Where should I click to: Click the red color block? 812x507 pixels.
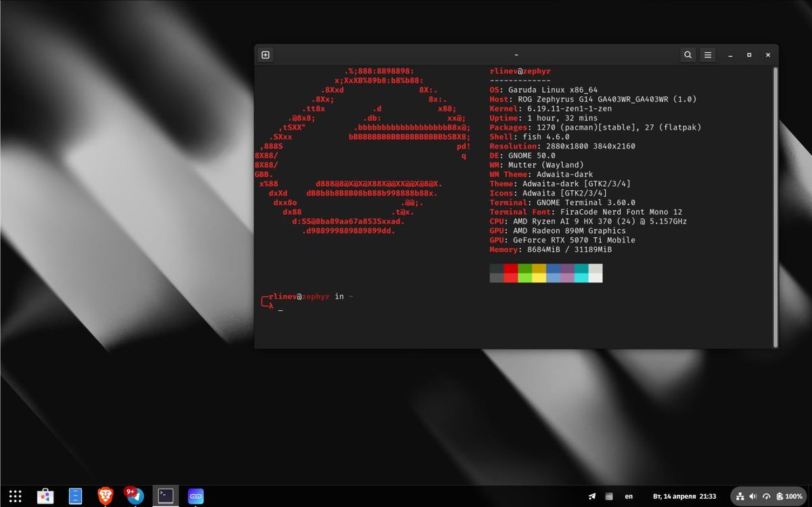[510, 273]
